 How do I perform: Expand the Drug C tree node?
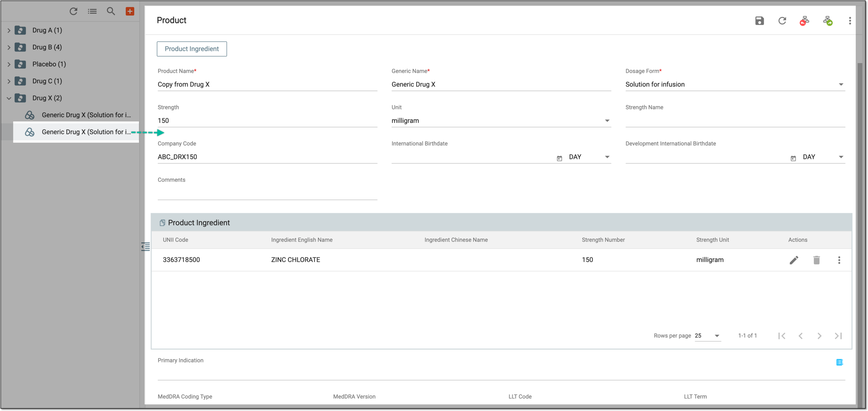[9, 82]
